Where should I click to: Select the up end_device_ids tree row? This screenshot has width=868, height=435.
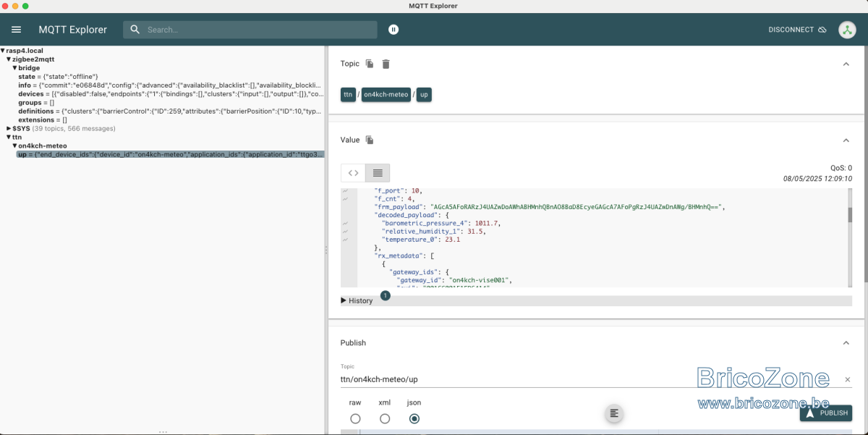pos(171,154)
